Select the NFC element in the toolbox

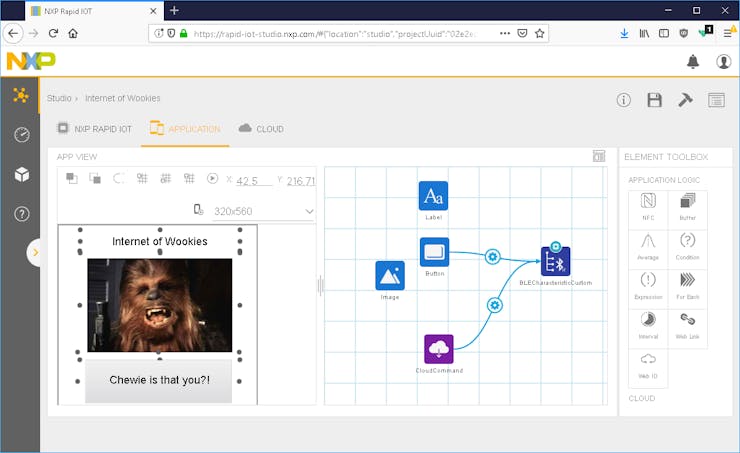click(x=648, y=204)
